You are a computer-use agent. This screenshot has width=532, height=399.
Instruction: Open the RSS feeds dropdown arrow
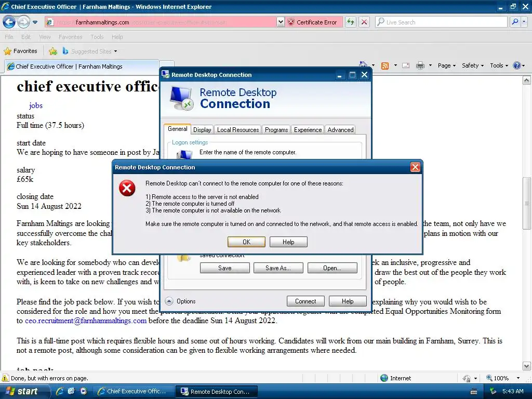point(395,65)
